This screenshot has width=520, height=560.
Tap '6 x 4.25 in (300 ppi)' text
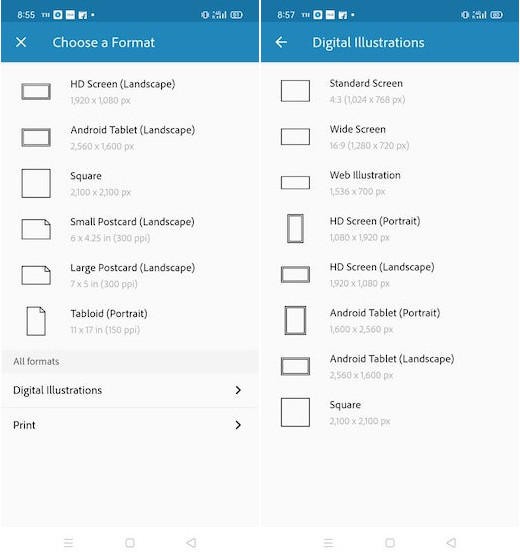click(110, 238)
